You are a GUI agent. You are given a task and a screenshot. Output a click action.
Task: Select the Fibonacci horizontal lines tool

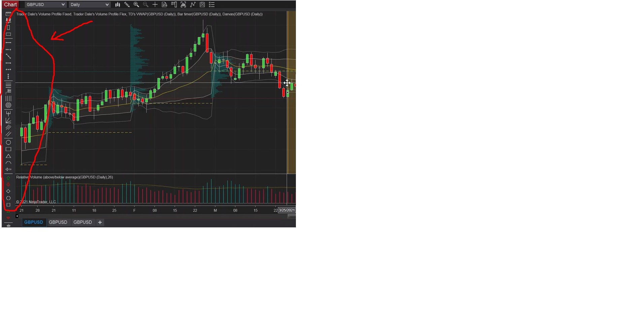(x=8, y=85)
